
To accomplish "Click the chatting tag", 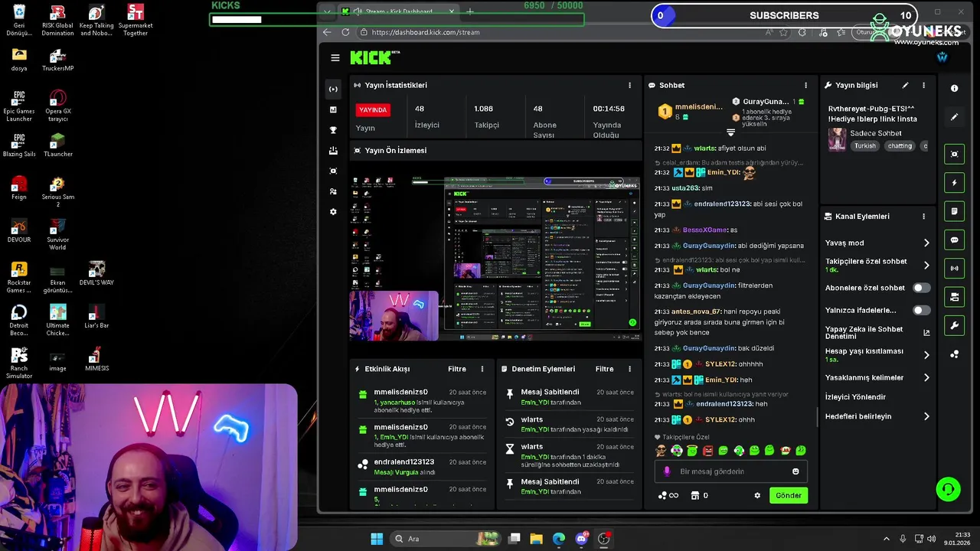I will [900, 145].
